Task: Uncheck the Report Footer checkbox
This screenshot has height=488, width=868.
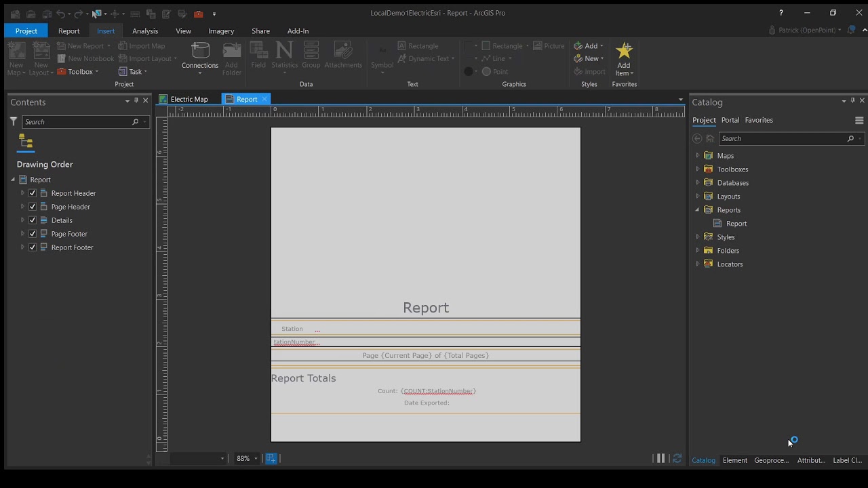Action: click(x=33, y=247)
